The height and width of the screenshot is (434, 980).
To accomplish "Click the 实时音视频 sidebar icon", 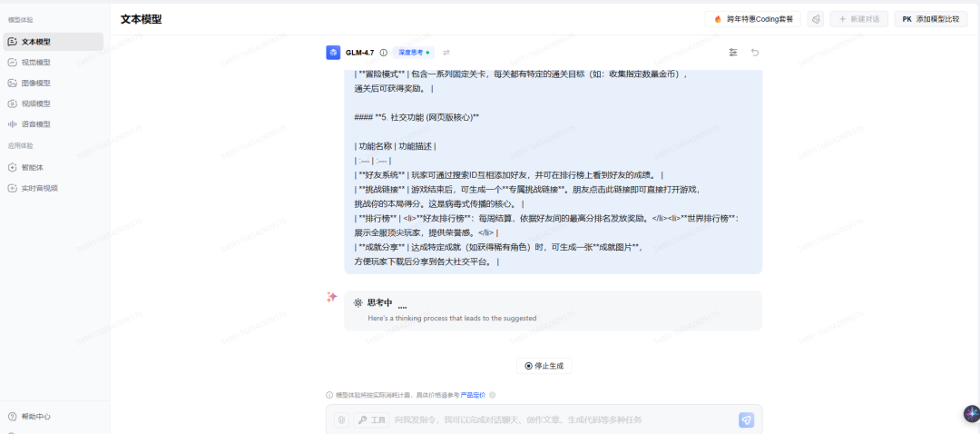I will pos(13,188).
